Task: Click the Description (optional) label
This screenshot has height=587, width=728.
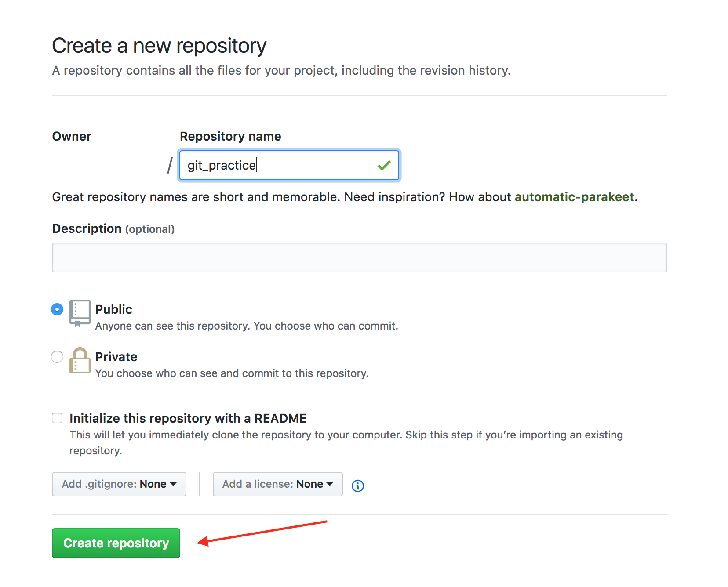Action: [x=113, y=229]
